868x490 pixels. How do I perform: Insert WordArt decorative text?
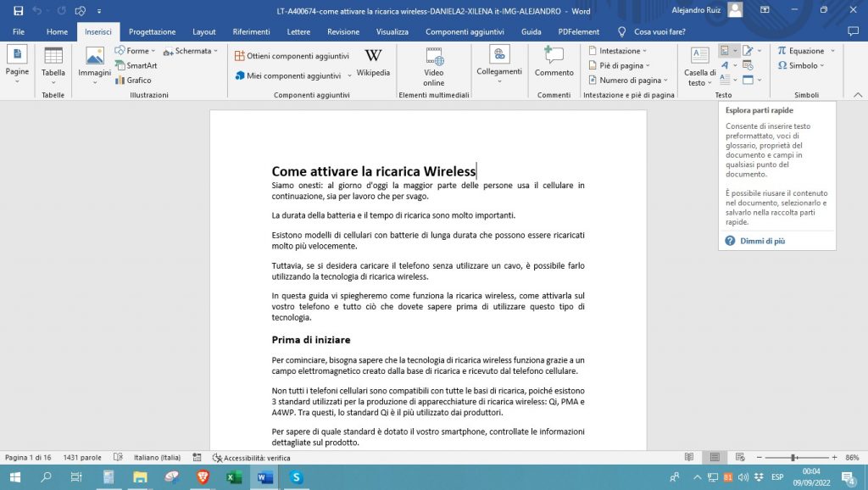726,65
